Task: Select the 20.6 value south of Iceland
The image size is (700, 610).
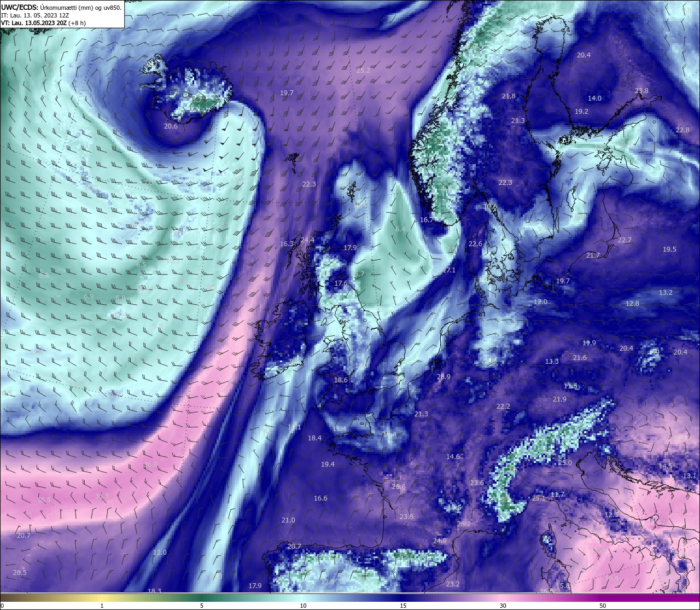Action: 171,126
